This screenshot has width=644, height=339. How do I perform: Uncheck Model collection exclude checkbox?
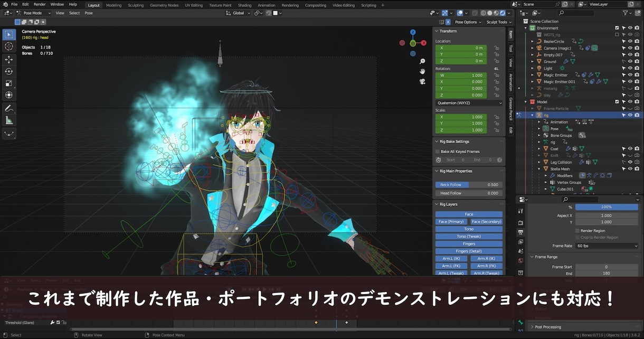tap(617, 102)
